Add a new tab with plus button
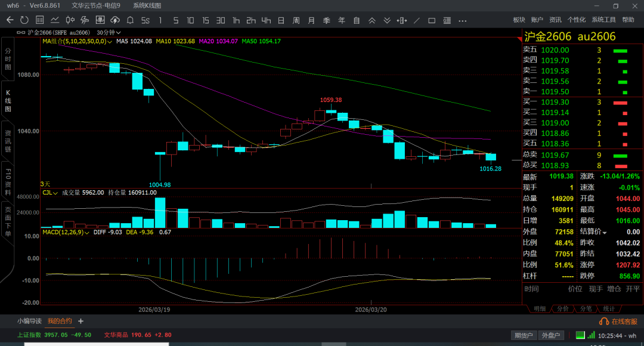This screenshot has width=644, height=346. tap(80, 322)
